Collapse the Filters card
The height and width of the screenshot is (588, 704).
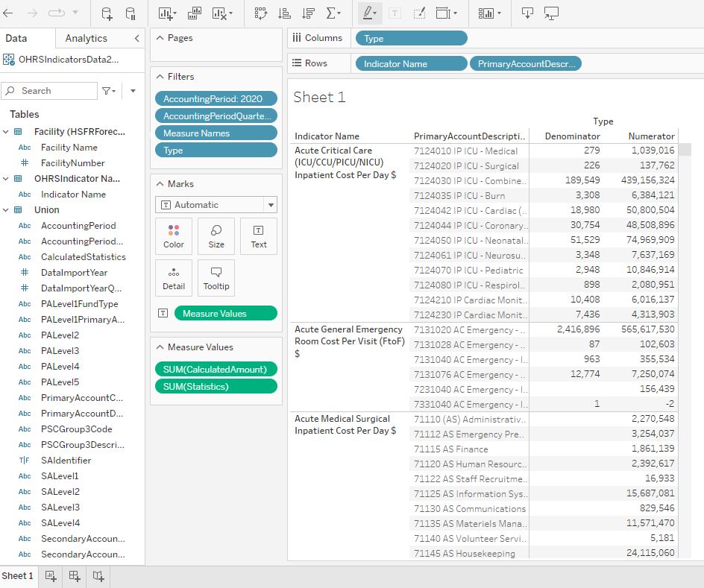pyautogui.click(x=160, y=77)
